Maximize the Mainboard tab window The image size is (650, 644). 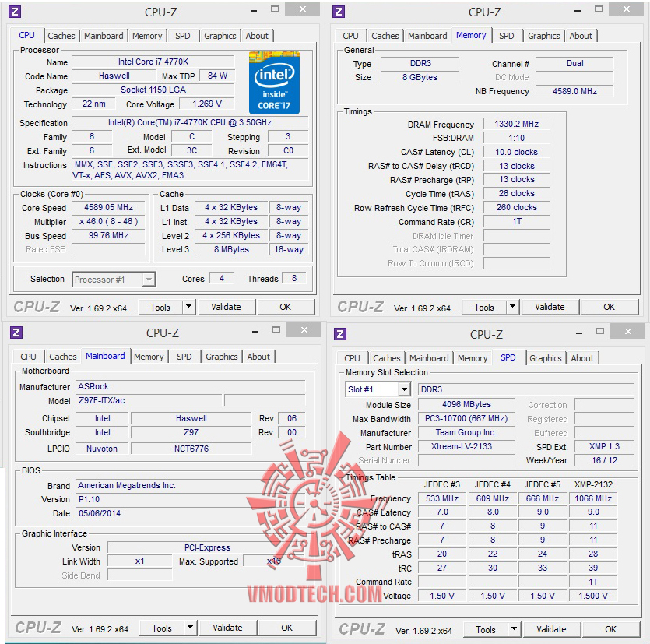[x=276, y=329]
